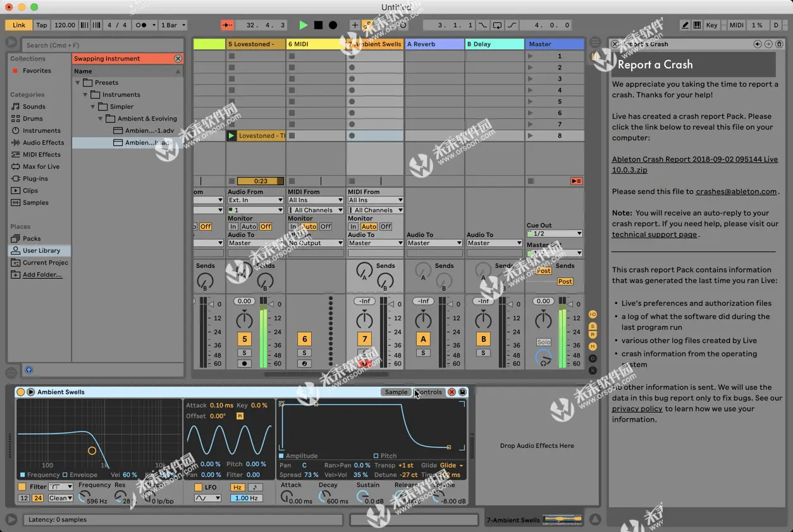The height and width of the screenshot is (532, 793).
Task: Open the filter circuit Clean dropdown
Action: (x=61, y=498)
